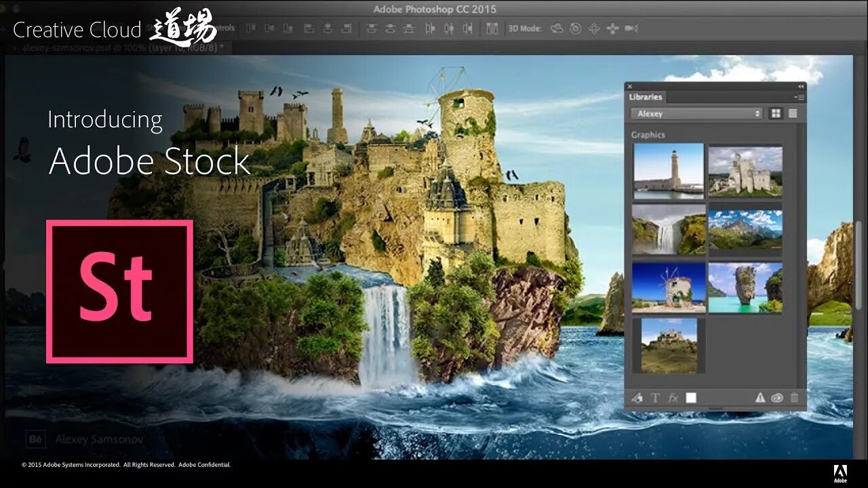Select the lighthouse graphic thumbnail
The height and width of the screenshot is (488, 868).
669,171
